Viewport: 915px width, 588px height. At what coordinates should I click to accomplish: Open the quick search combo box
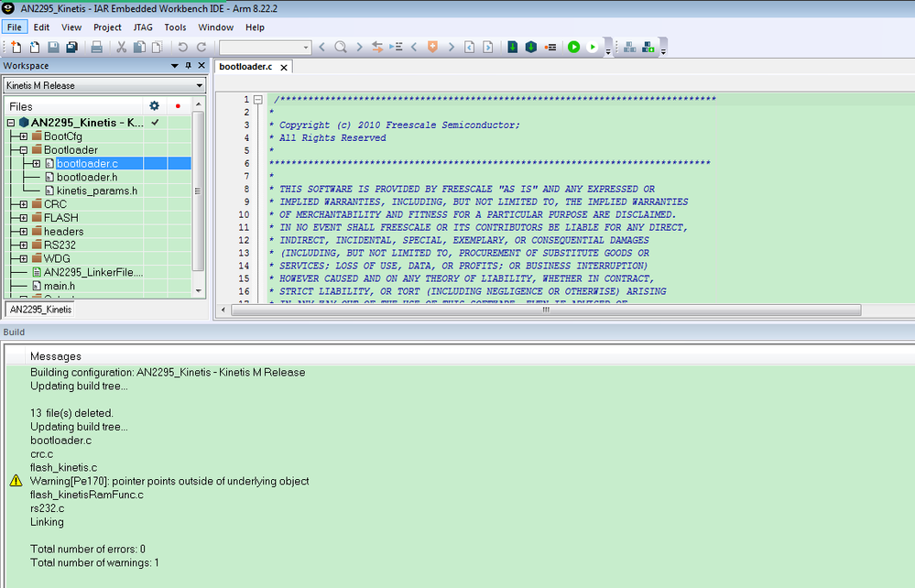point(265,48)
